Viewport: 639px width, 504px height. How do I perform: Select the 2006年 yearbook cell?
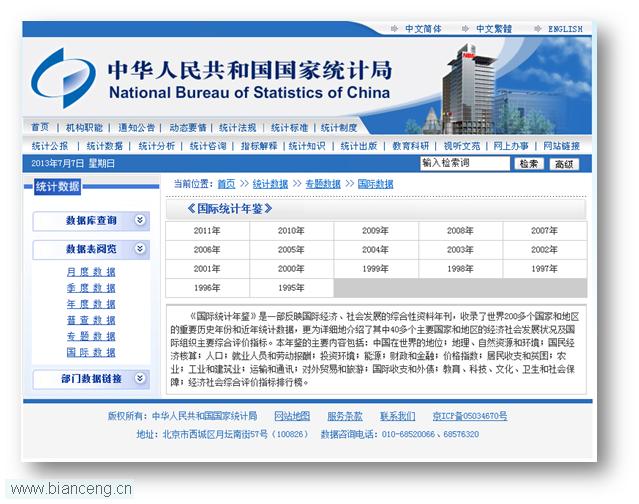pyautogui.click(x=207, y=250)
